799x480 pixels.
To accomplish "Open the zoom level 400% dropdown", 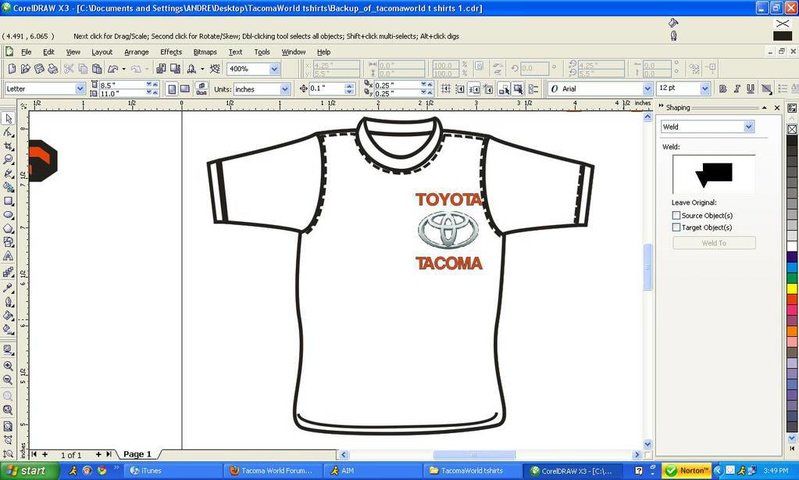I will [x=274, y=69].
